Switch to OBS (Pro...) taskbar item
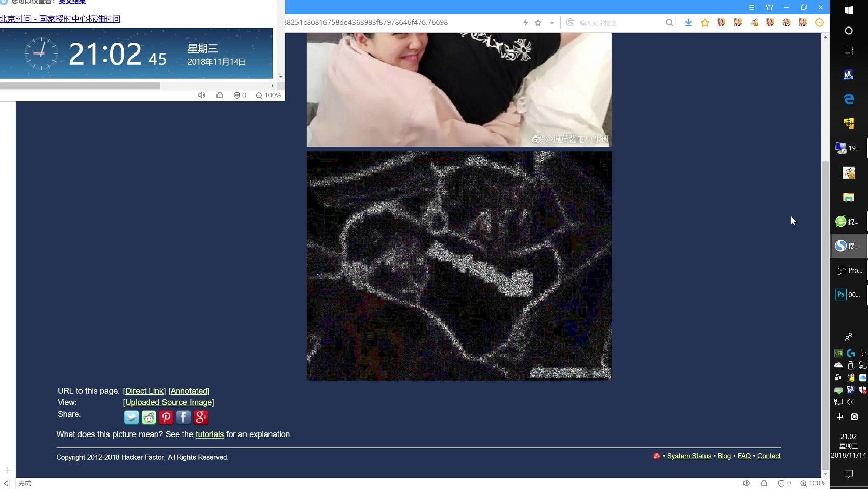868x489 pixels. [849, 270]
